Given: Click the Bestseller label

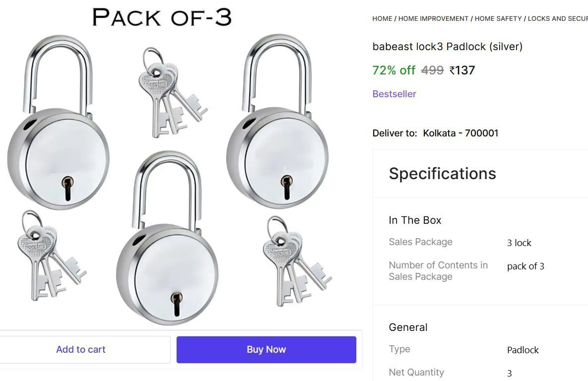Looking at the screenshot, I should (394, 94).
